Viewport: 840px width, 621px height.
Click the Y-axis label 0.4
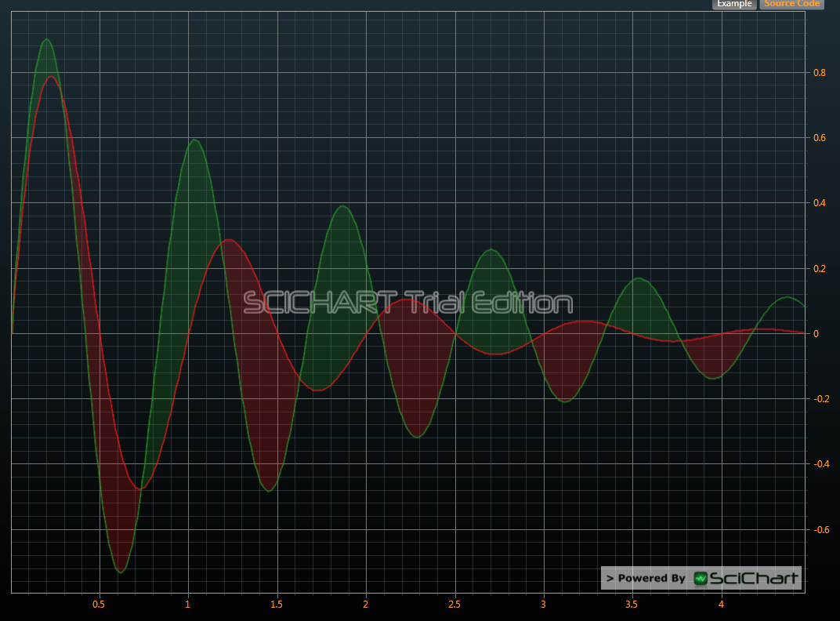coord(820,203)
